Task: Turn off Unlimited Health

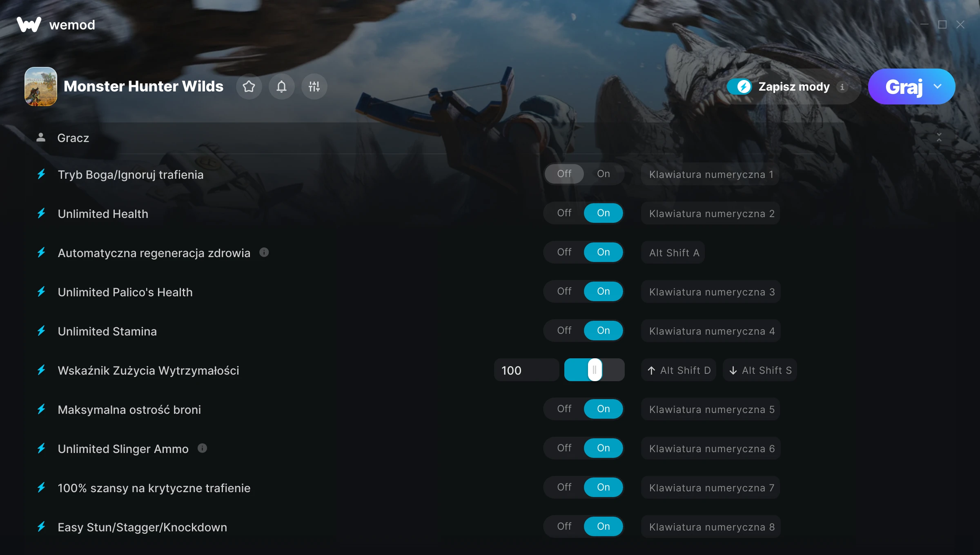Action: point(564,213)
